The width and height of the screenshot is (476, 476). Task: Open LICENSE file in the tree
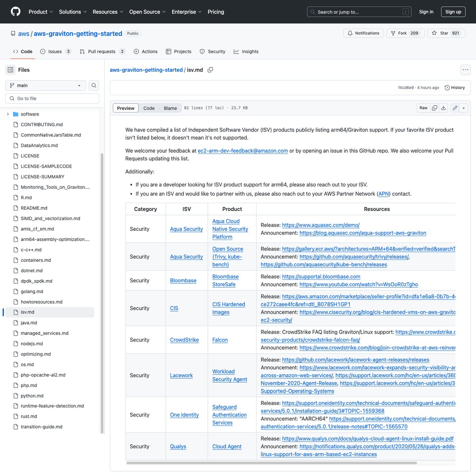pos(30,156)
